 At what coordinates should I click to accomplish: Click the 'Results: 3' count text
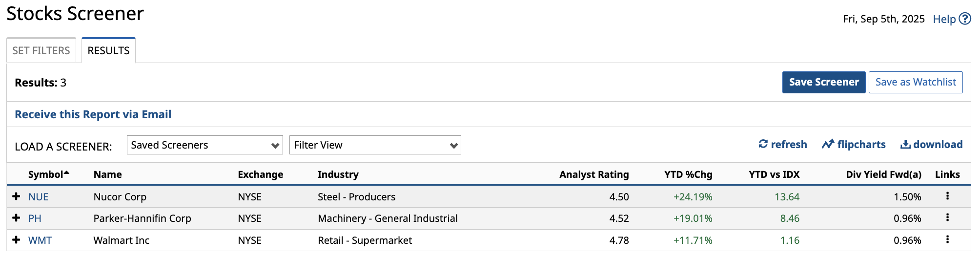41,83
